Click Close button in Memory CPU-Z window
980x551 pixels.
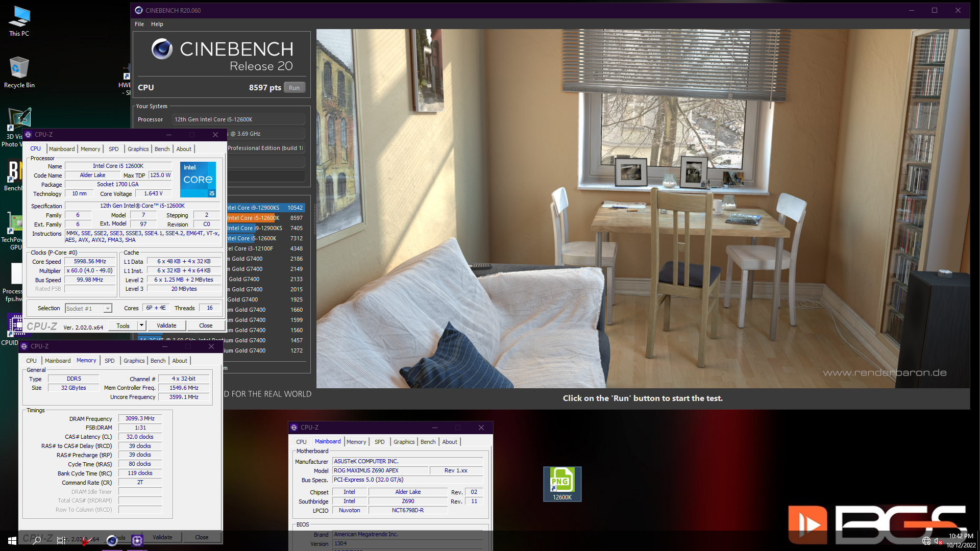(202, 537)
